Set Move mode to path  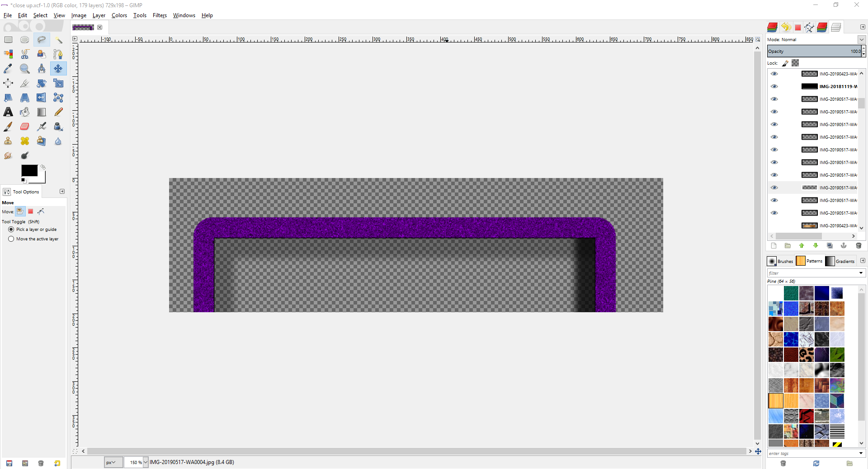(41, 211)
